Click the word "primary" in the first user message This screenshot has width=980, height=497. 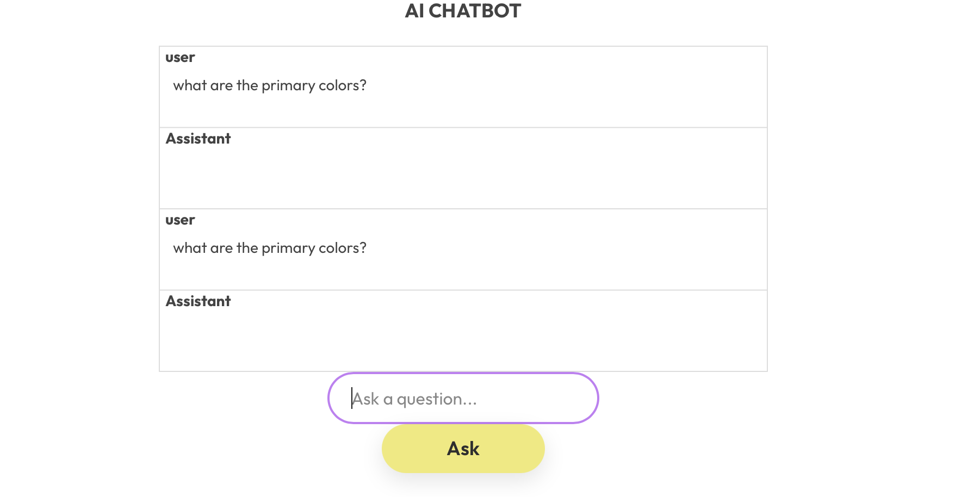point(288,85)
